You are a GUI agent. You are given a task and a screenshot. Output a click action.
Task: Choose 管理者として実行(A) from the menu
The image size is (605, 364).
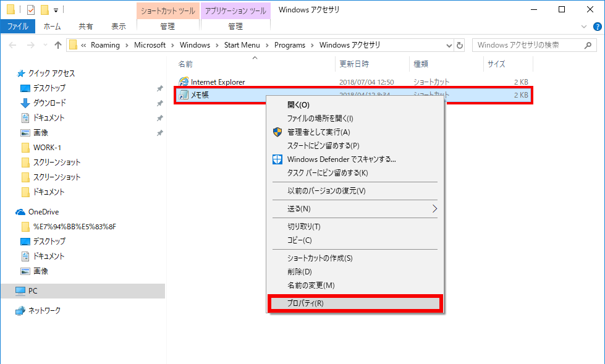(x=355, y=132)
